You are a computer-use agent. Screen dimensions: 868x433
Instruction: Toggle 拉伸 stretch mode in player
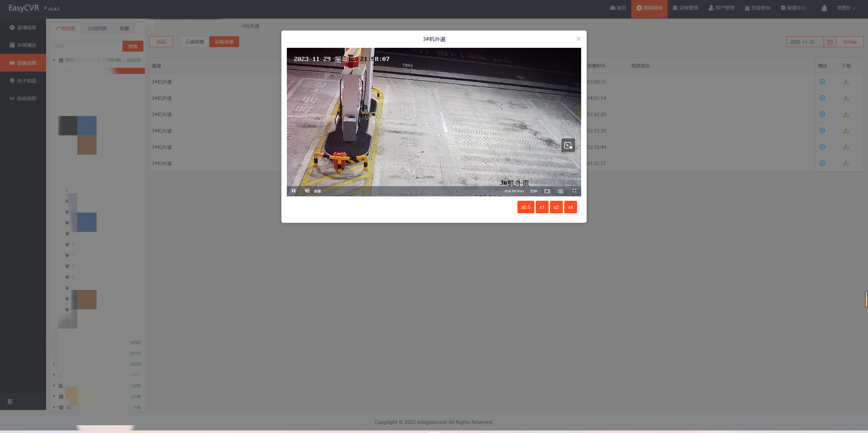534,191
